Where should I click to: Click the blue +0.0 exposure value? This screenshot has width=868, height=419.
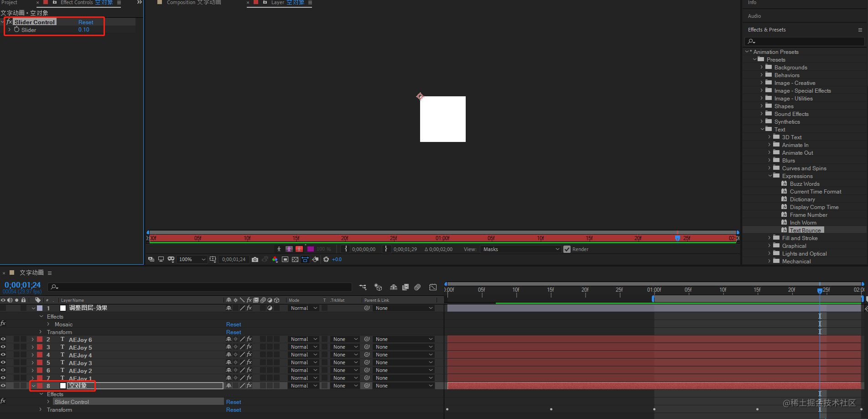coord(337,259)
